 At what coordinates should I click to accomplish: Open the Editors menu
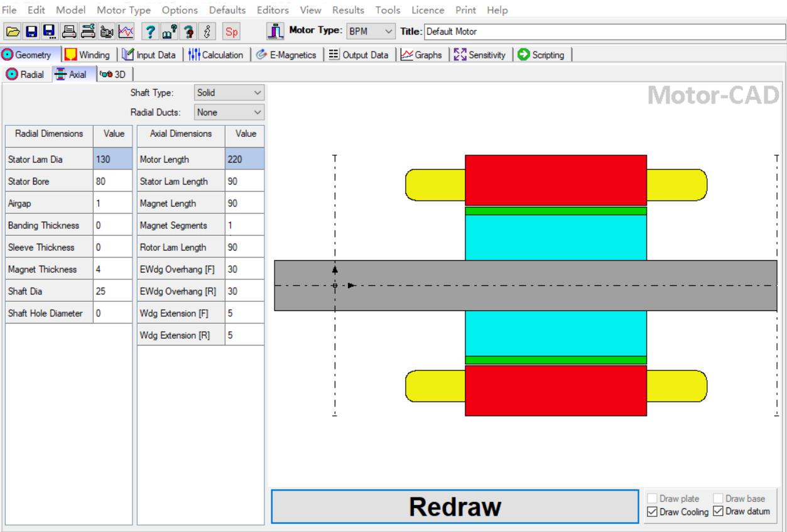273,10
